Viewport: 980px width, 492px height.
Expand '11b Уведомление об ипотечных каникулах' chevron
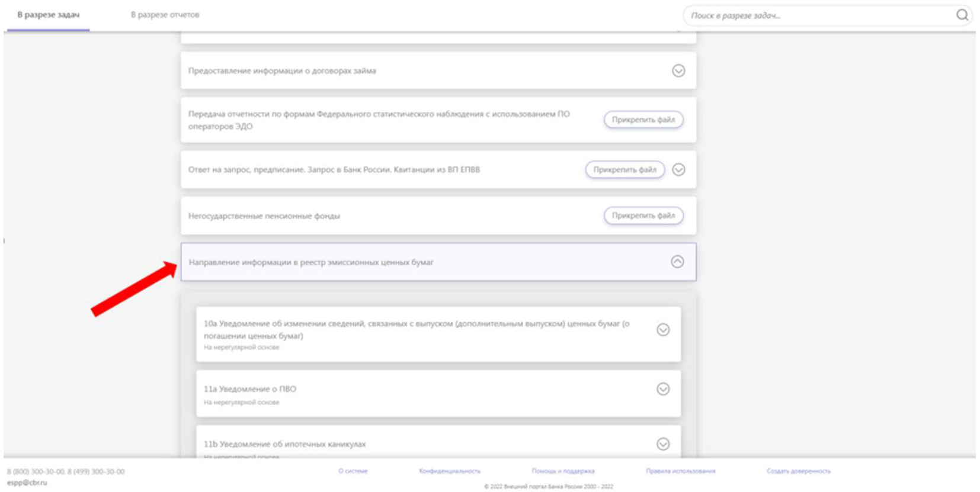coord(663,444)
